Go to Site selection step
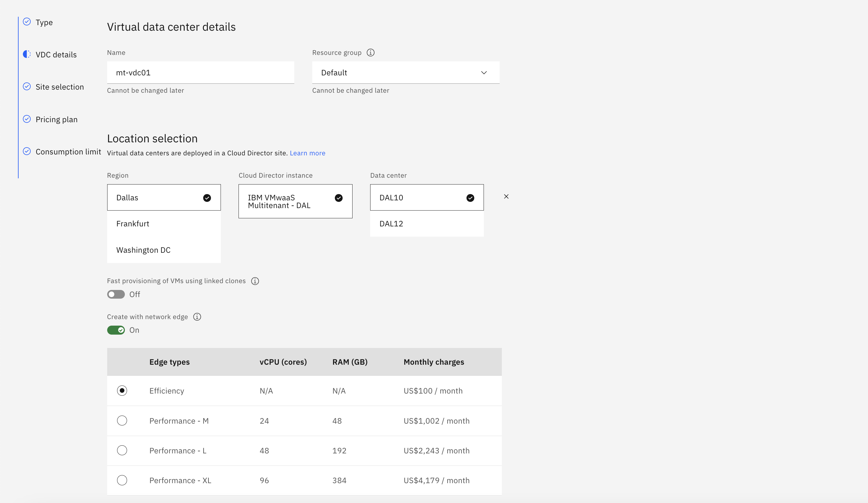 click(x=59, y=87)
